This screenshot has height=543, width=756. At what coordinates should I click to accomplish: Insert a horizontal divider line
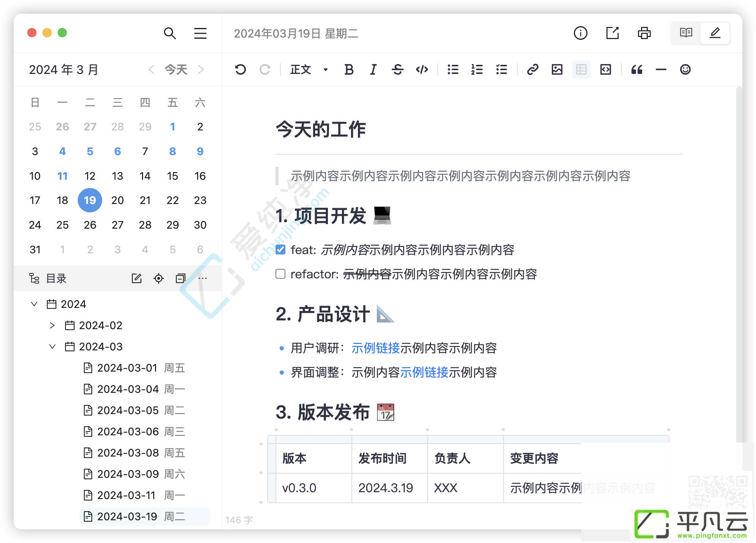tap(661, 69)
